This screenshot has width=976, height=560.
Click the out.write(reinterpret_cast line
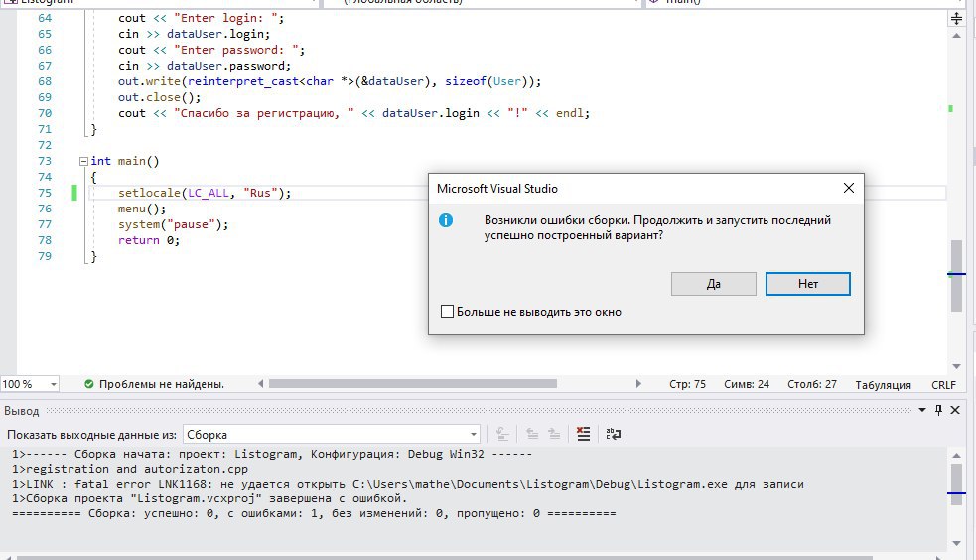(x=330, y=81)
